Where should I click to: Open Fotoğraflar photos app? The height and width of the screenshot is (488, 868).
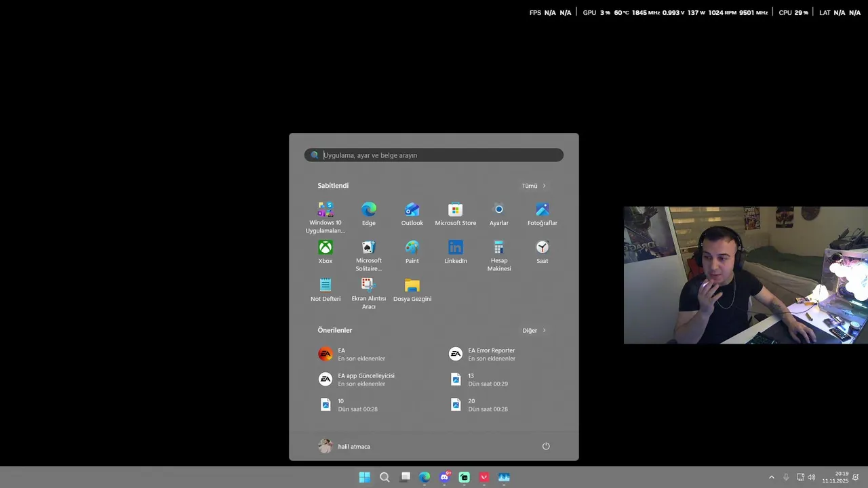pos(542,214)
